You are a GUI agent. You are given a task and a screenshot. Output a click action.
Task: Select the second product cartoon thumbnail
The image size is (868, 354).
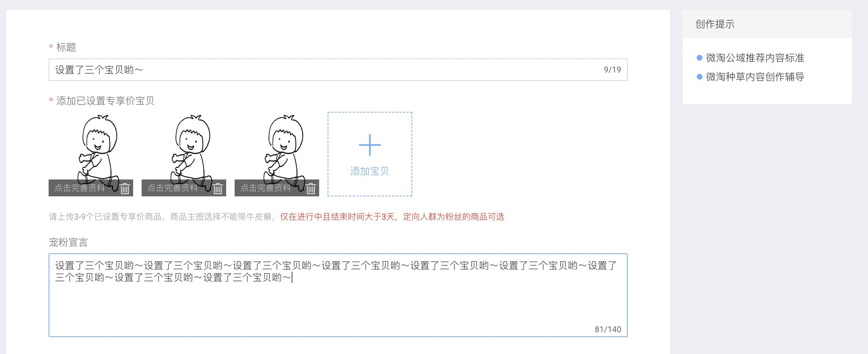(x=184, y=154)
